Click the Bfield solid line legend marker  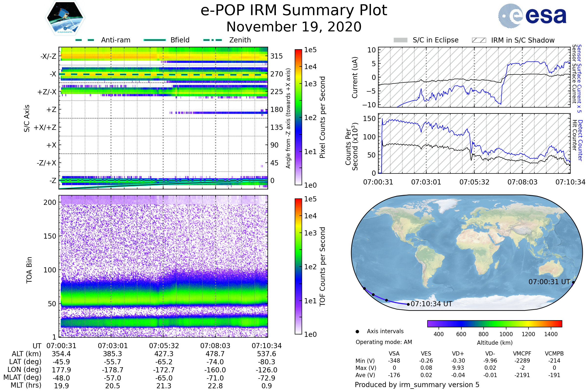155,40
